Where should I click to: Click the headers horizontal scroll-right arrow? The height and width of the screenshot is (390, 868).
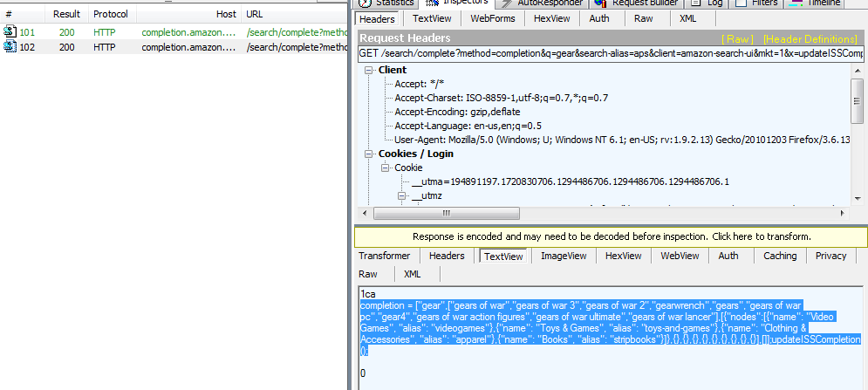pyautogui.click(x=843, y=213)
